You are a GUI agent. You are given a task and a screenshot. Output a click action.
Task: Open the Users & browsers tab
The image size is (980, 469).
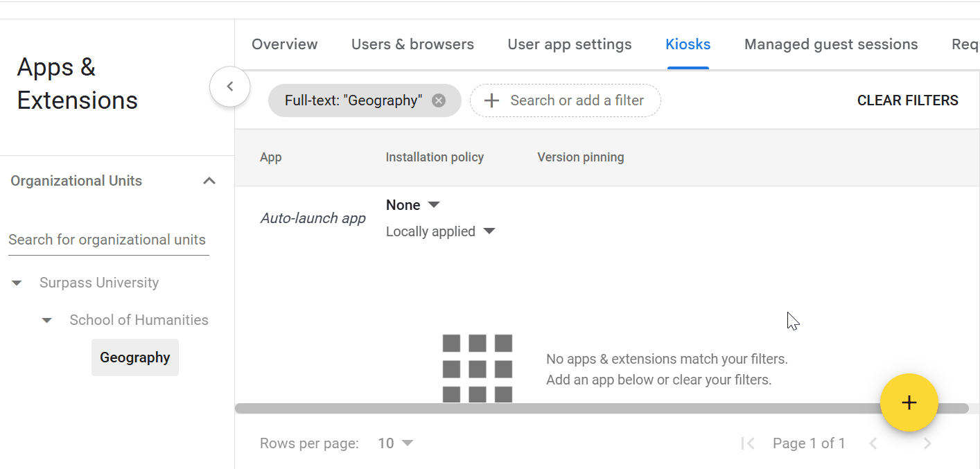[412, 44]
